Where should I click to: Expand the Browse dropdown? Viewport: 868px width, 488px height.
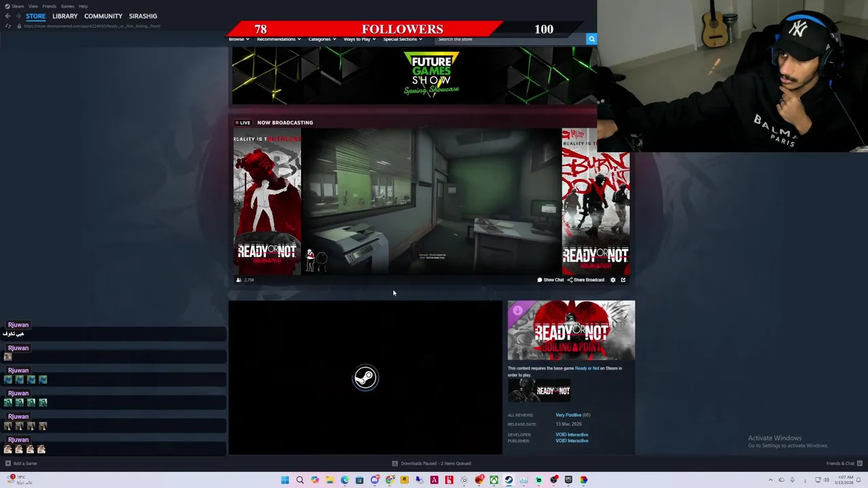click(x=239, y=39)
